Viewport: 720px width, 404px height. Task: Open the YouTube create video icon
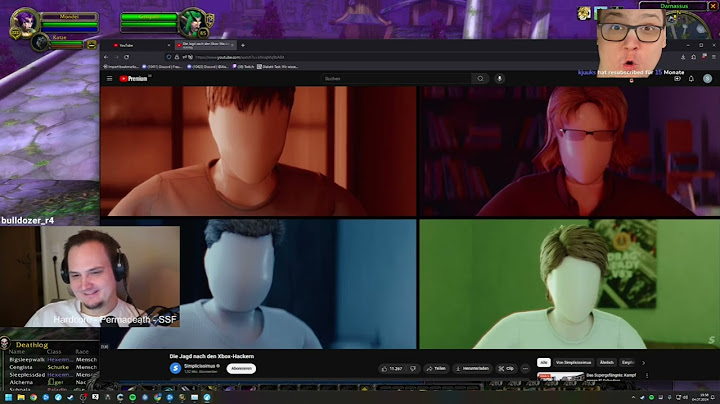coord(677,79)
